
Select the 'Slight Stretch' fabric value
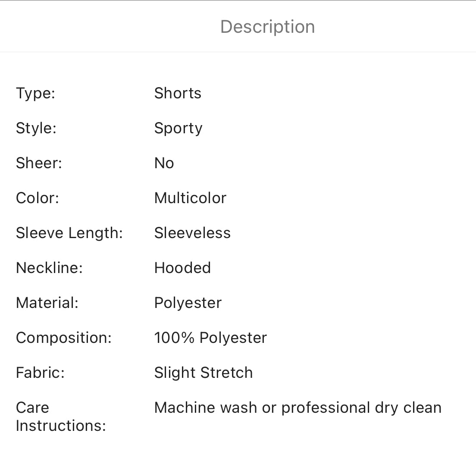204,373
